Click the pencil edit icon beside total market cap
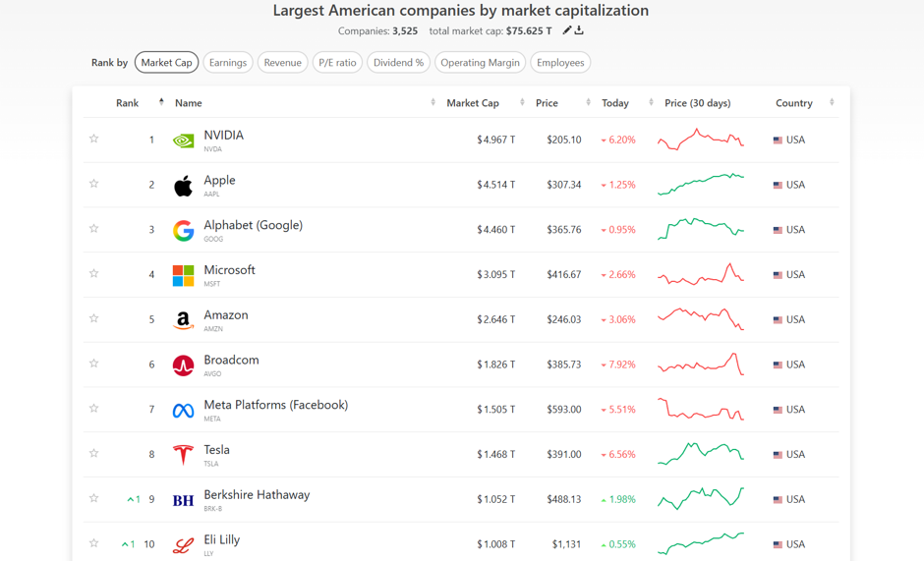 point(567,30)
